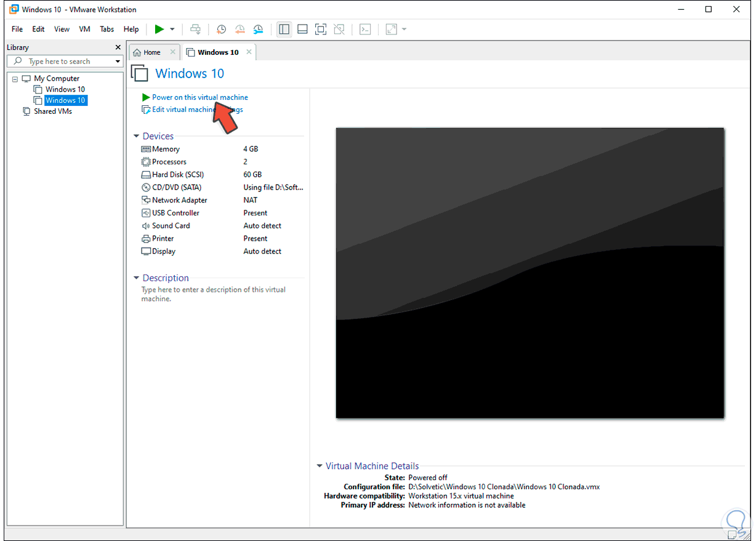This screenshot has height=541, width=756.
Task: Click the stretch guest display icon
Action: pyautogui.click(x=391, y=29)
